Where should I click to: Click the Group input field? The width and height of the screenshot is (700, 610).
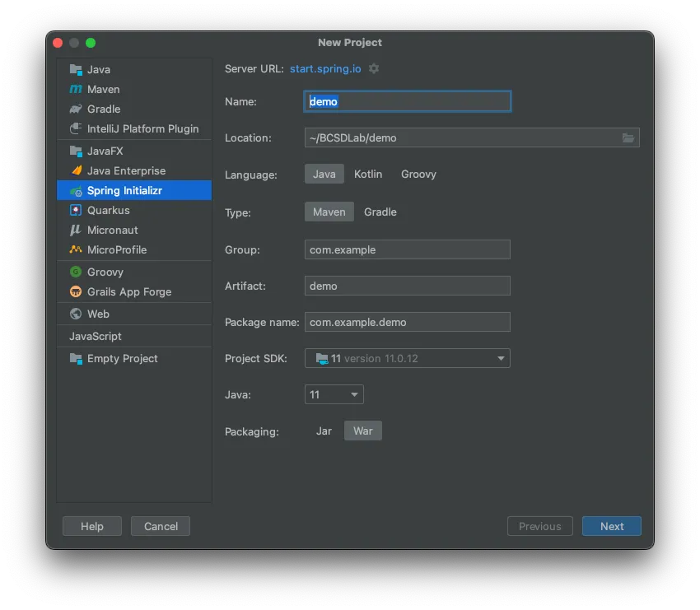click(x=407, y=249)
